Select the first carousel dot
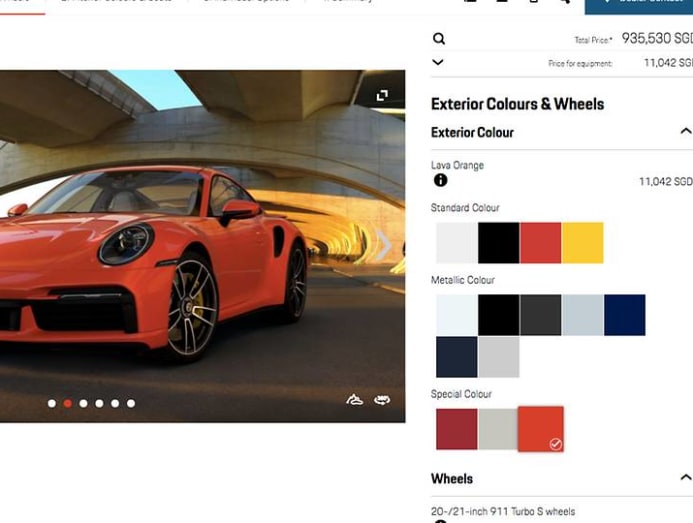693x523 pixels. pos(52,404)
